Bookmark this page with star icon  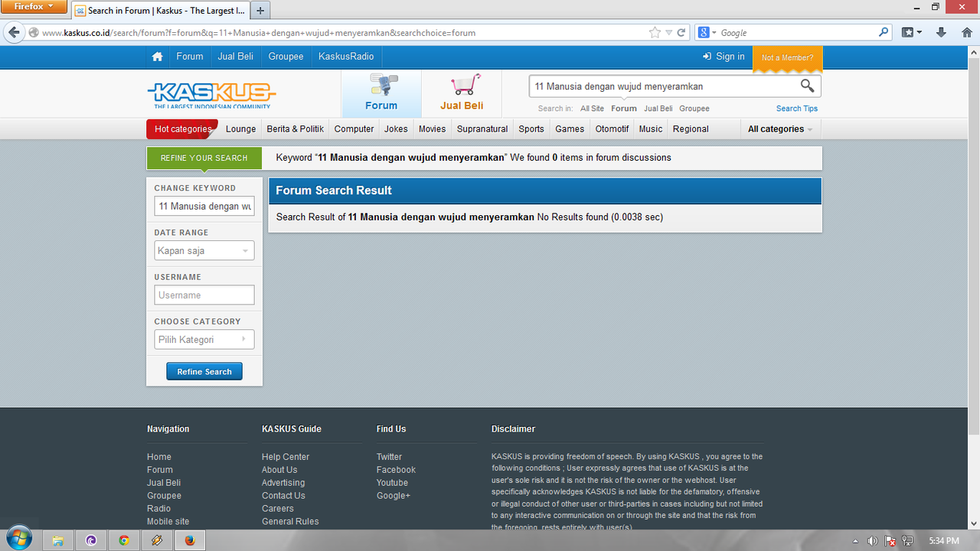(x=655, y=33)
